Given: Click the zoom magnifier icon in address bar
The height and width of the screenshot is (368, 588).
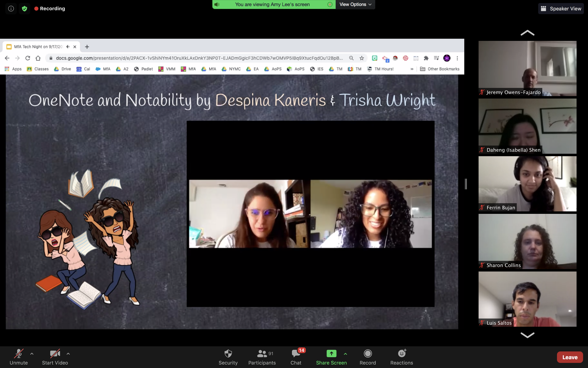Looking at the screenshot, I should (351, 58).
